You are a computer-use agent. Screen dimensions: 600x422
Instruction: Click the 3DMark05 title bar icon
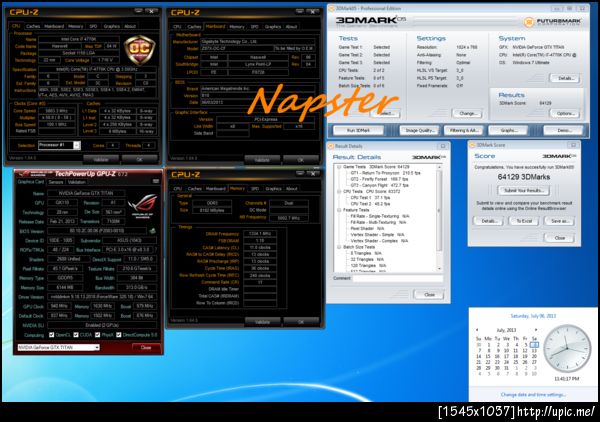pos(331,8)
